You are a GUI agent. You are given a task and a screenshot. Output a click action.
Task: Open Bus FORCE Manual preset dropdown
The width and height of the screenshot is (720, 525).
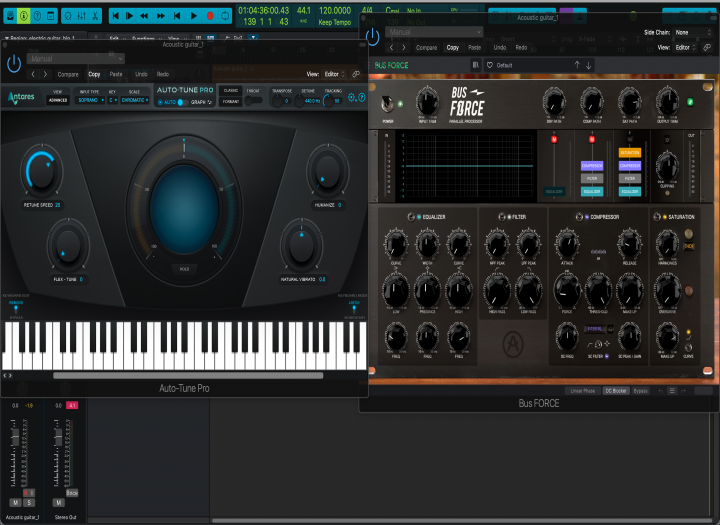point(434,32)
